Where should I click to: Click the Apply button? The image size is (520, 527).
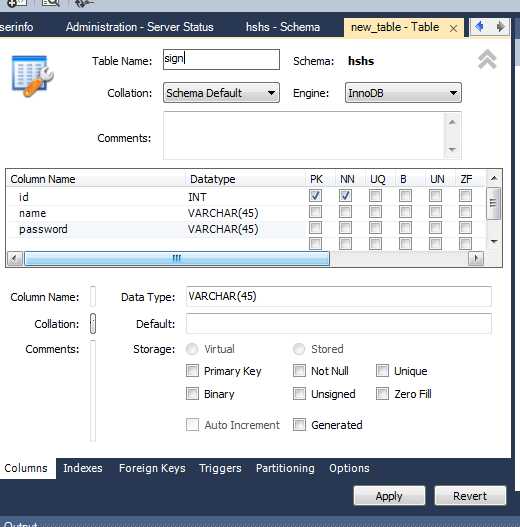(x=389, y=496)
